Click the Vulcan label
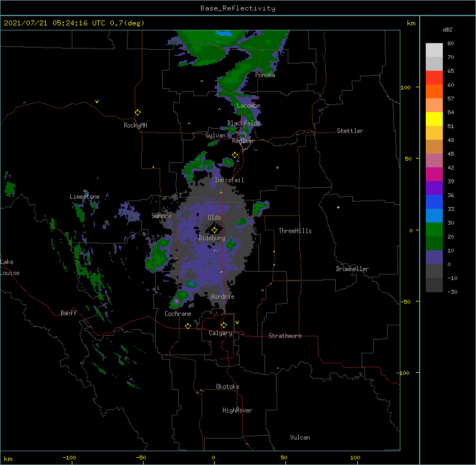The width and height of the screenshot is (476, 465). coord(300,437)
